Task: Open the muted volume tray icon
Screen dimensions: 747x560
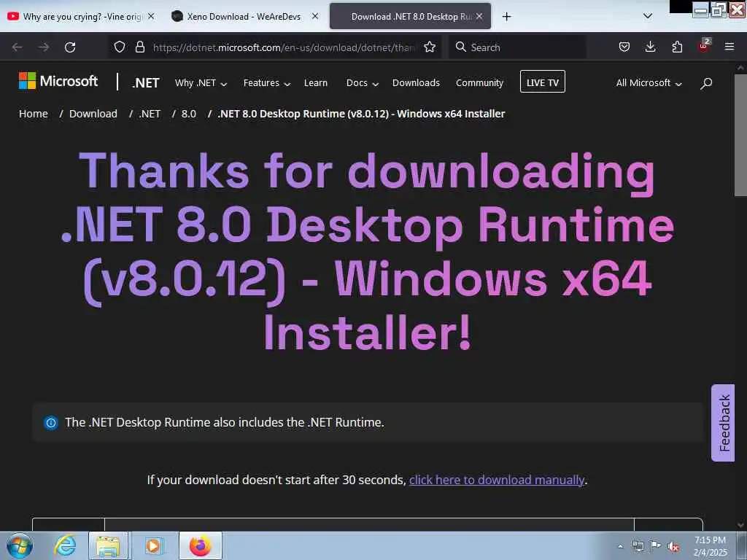Action: (x=673, y=547)
